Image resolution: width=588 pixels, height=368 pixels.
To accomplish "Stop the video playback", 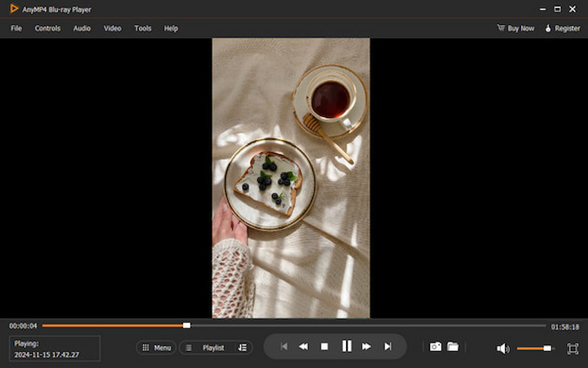I will (324, 347).
